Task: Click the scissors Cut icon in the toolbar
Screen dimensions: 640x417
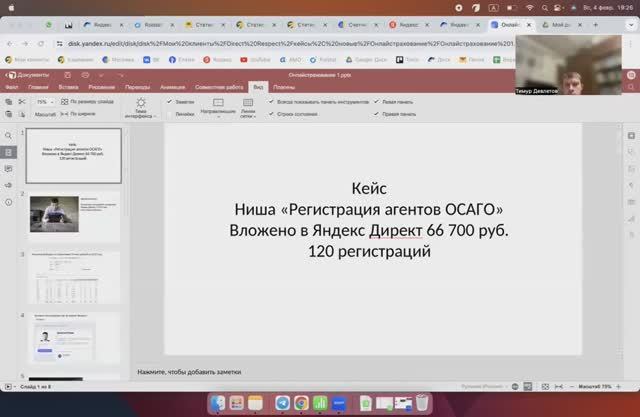Action: tap(22, 102)
